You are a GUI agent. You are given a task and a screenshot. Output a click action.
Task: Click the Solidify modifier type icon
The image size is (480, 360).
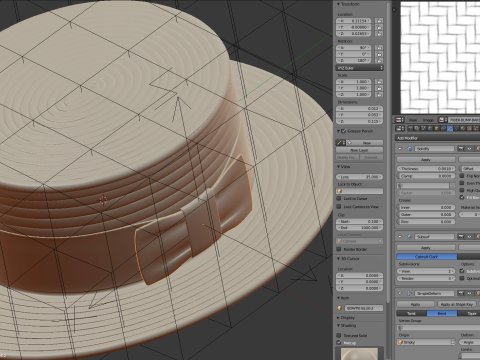click(410, 149)
